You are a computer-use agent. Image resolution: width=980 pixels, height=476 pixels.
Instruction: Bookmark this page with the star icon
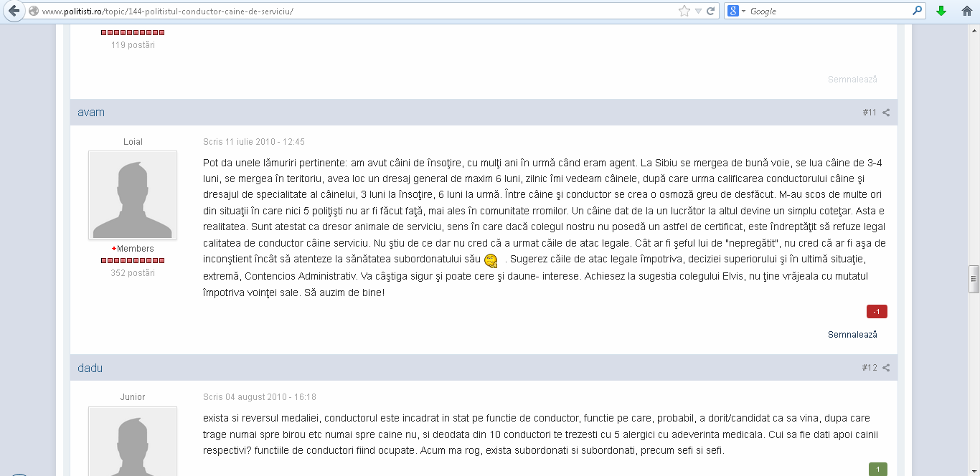point(684,11)
